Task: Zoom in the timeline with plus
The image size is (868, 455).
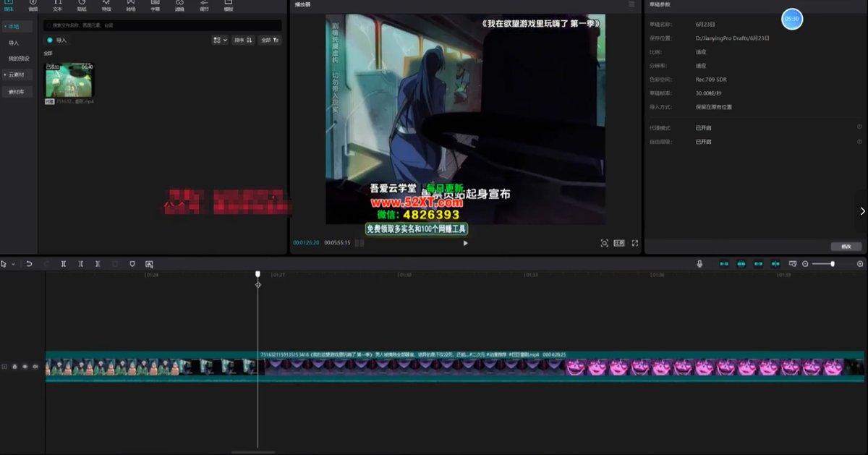Action: (860, 264)
